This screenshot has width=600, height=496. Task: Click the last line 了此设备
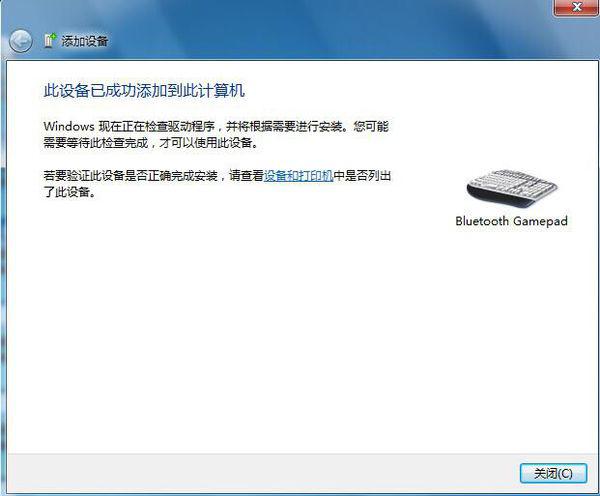[70, 192]
